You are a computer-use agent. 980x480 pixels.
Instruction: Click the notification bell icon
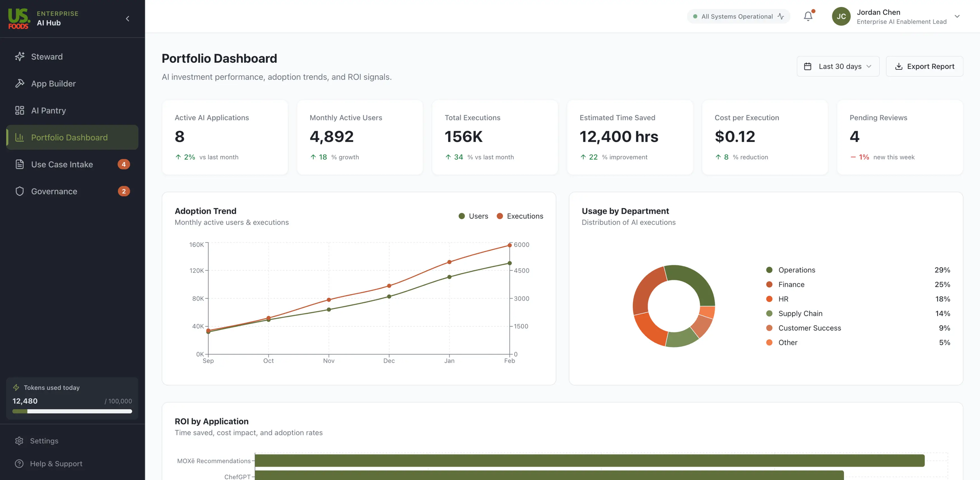click(808, 16)
